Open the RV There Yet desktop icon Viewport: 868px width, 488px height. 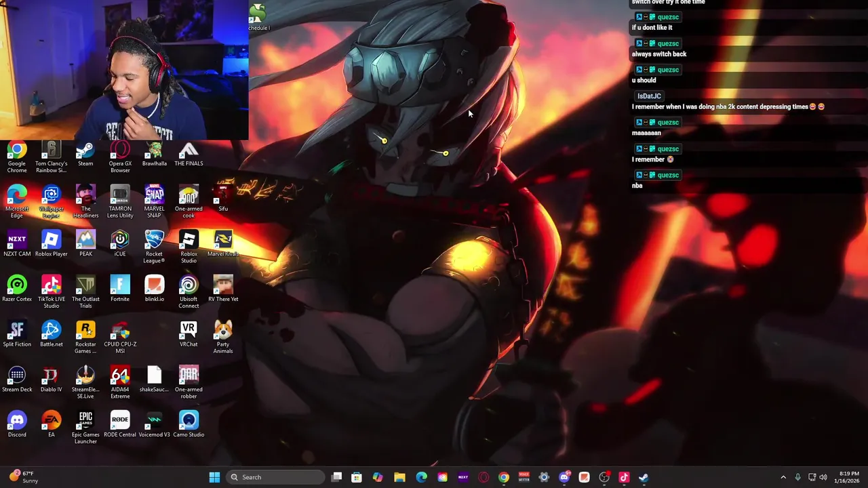pyautogui.click(x=223, y=289)
